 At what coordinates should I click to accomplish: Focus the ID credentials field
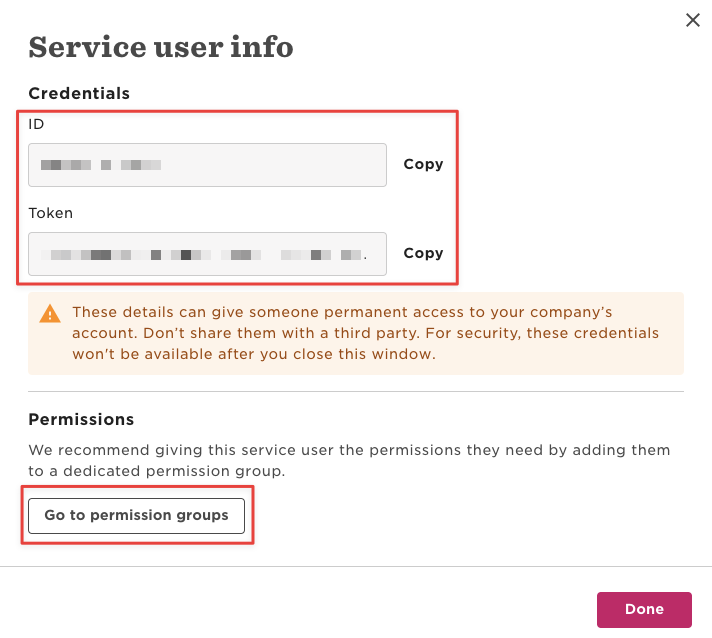(x=208, y=165)
